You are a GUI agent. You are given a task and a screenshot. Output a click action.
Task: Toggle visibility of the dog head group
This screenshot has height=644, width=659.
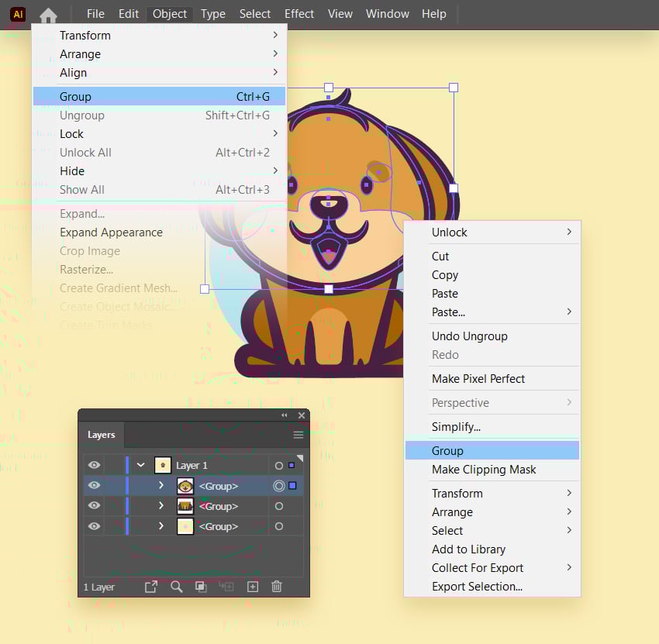pos(94,486)
